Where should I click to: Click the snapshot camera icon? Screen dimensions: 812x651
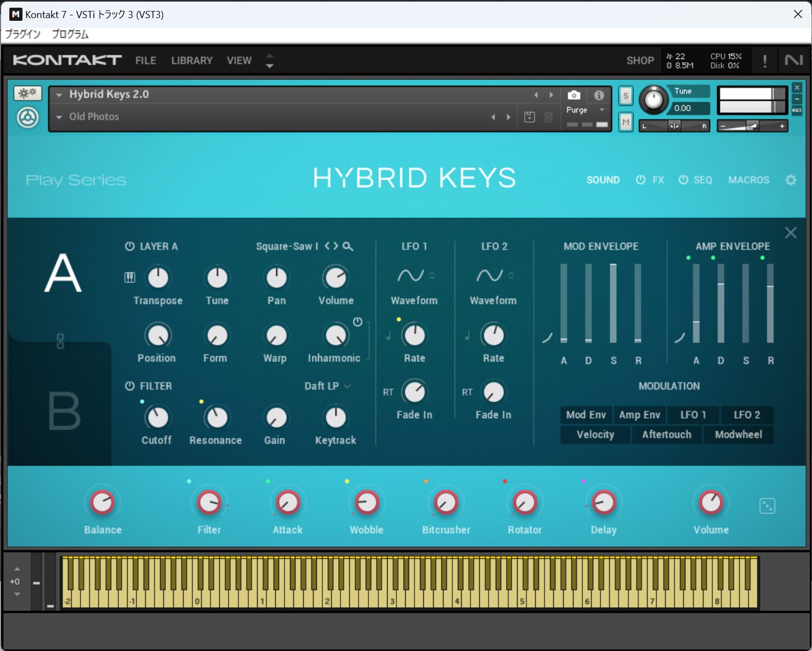[573, 95]
